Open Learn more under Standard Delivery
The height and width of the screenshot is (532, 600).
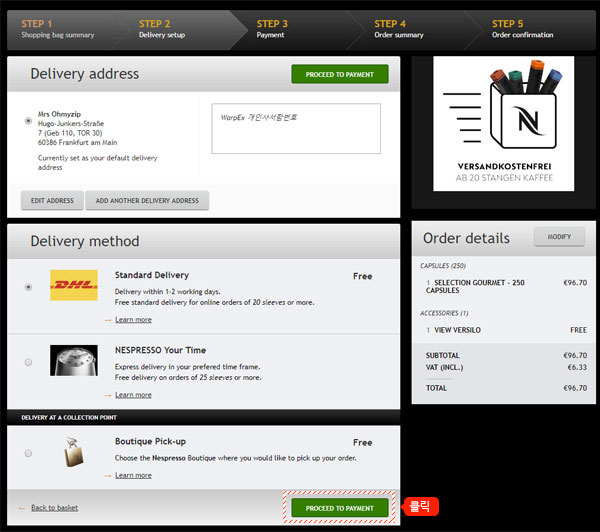click(133, 320)
